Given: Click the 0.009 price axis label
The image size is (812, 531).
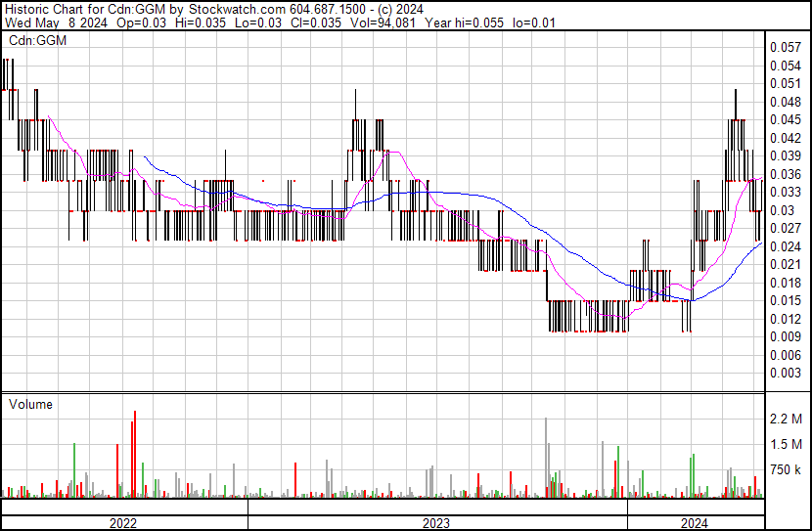Looking at the screenshot, I should coord(785,336).
